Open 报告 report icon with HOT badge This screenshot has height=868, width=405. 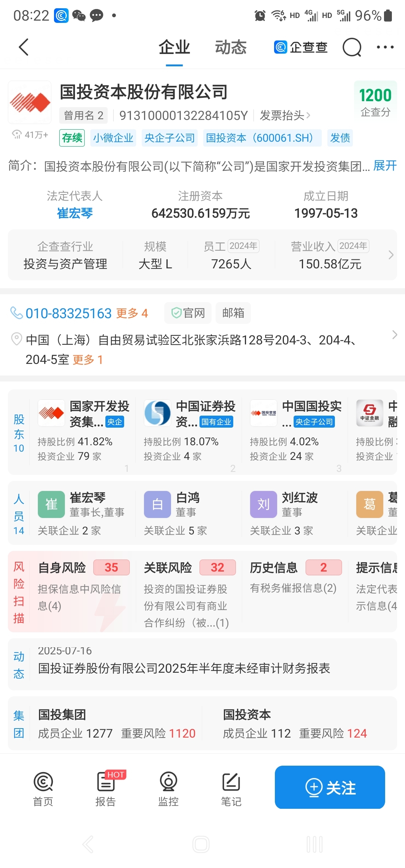106,789
